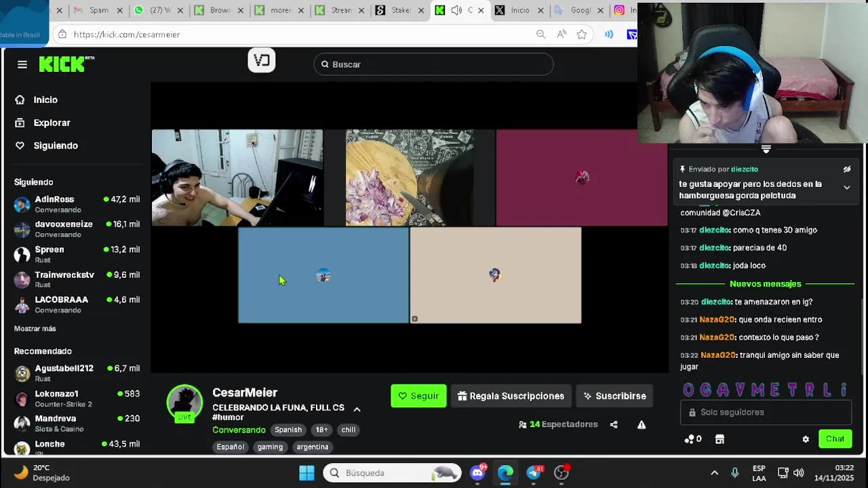Show hidden system tray icons chevron
868x488 pixels.
[x=714, y=473]
